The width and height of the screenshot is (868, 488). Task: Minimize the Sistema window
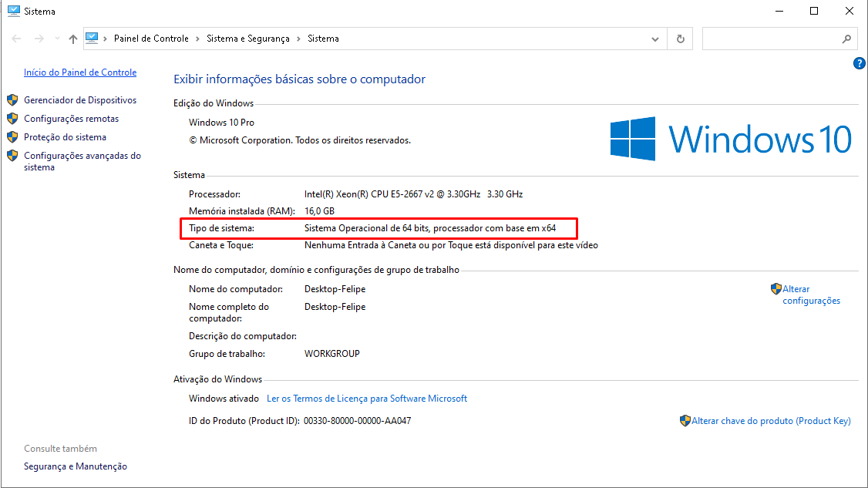pyautogui.click(x=779, y=11)
